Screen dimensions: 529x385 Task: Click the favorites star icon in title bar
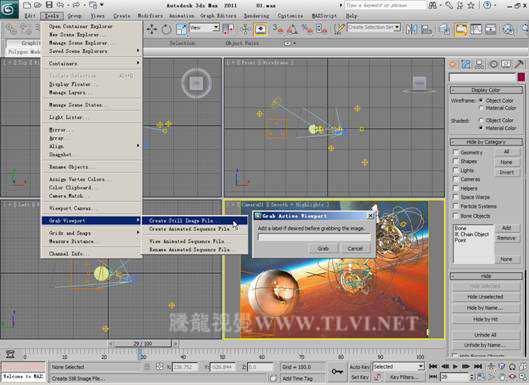pyautogui.click(x=471, y=5)
